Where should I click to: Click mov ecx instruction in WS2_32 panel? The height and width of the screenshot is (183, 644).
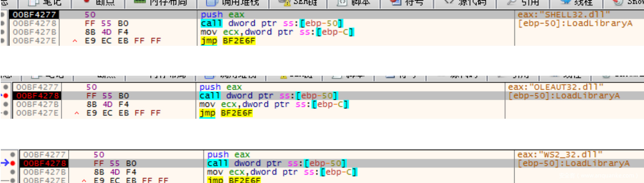pos(282,172)
